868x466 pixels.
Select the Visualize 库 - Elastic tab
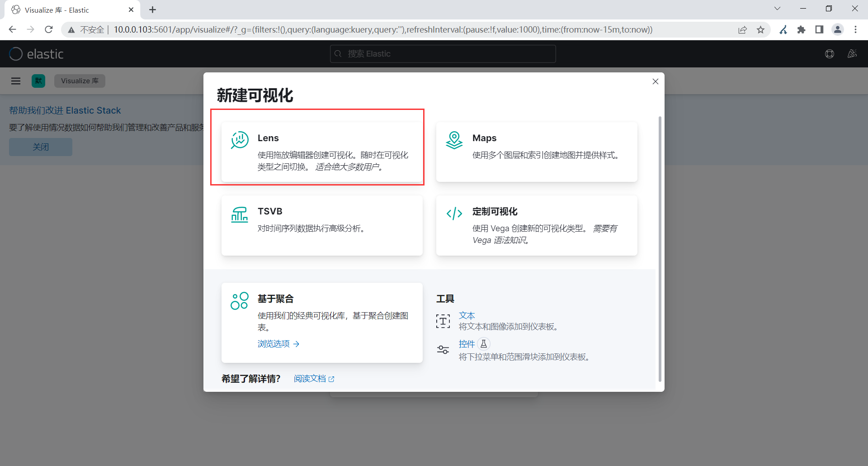click(x=72, y=10)
